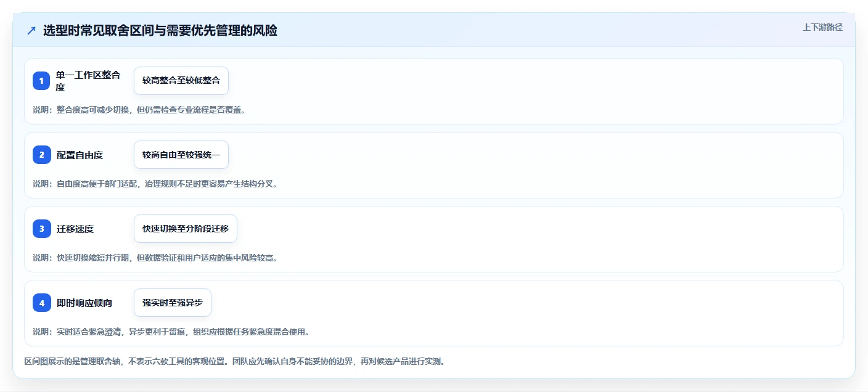The height and width of the screenshot is (392, 868).
Task: Click the arrow icon beside the panel title
Action: (31, 31)
